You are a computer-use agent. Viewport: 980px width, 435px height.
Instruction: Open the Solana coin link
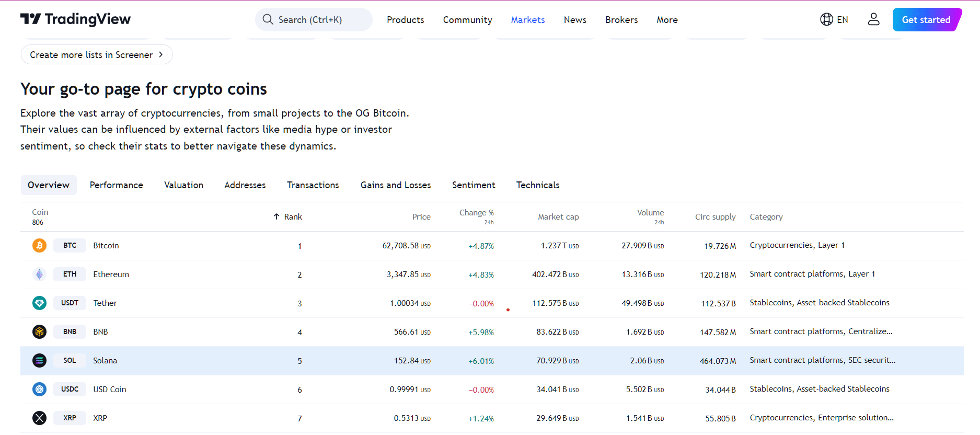(105, 361)
